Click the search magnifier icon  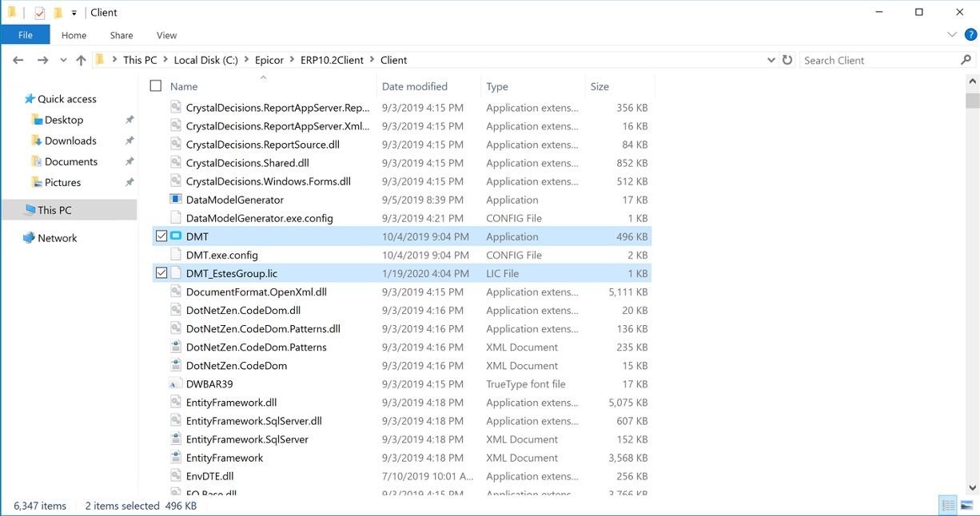pos(966,60)
